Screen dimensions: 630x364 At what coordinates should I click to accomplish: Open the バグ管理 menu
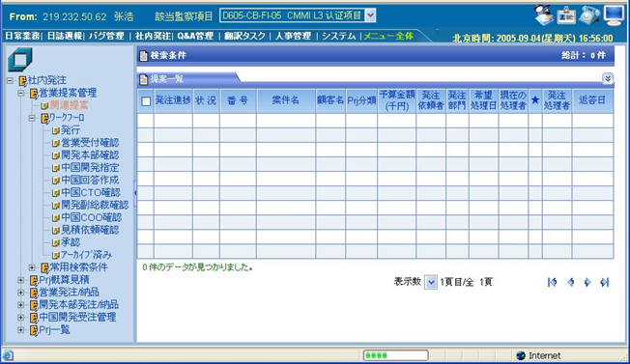pyautogui.click(x=106, y=36)
